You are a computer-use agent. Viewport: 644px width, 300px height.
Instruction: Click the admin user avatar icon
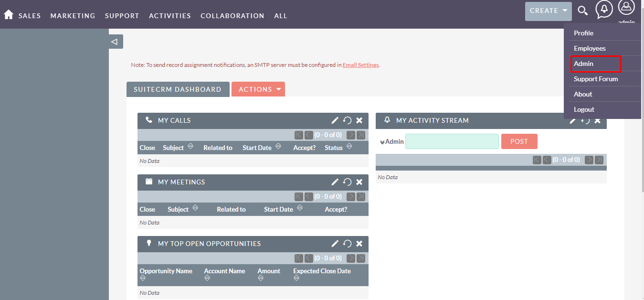click(626, 8)
